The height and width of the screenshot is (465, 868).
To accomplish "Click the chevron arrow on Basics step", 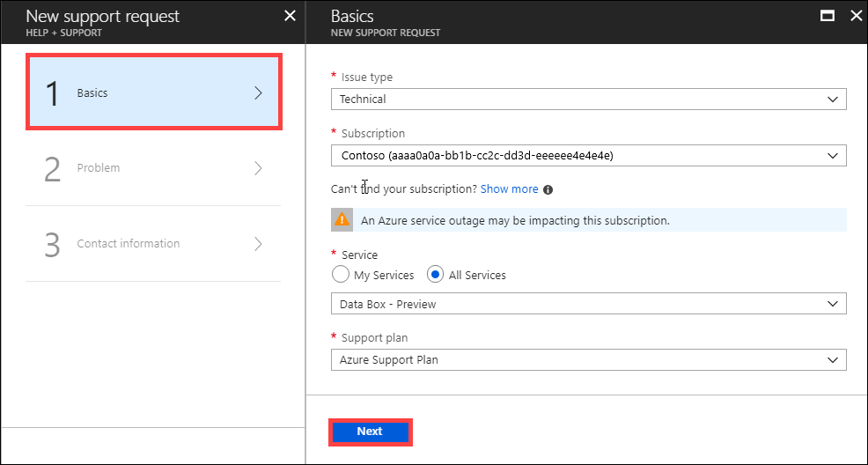I will point(258,92).
